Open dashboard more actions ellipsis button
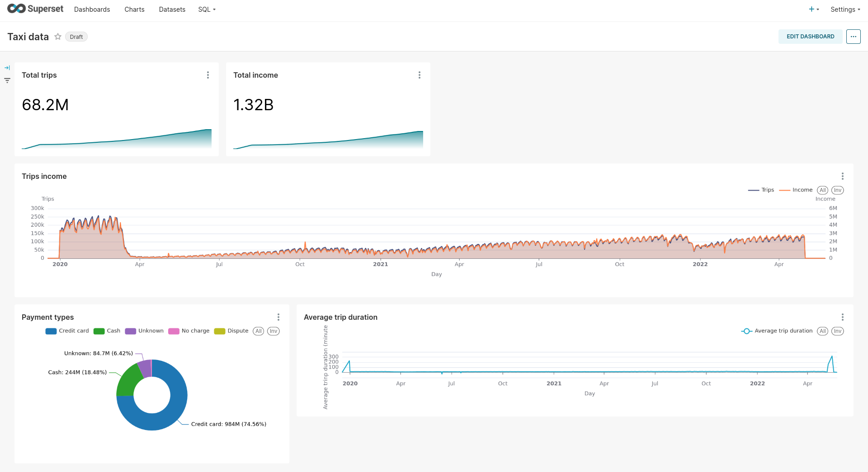Image resolution: width=868 pixels, height=472 pixels. coord(853,37)
